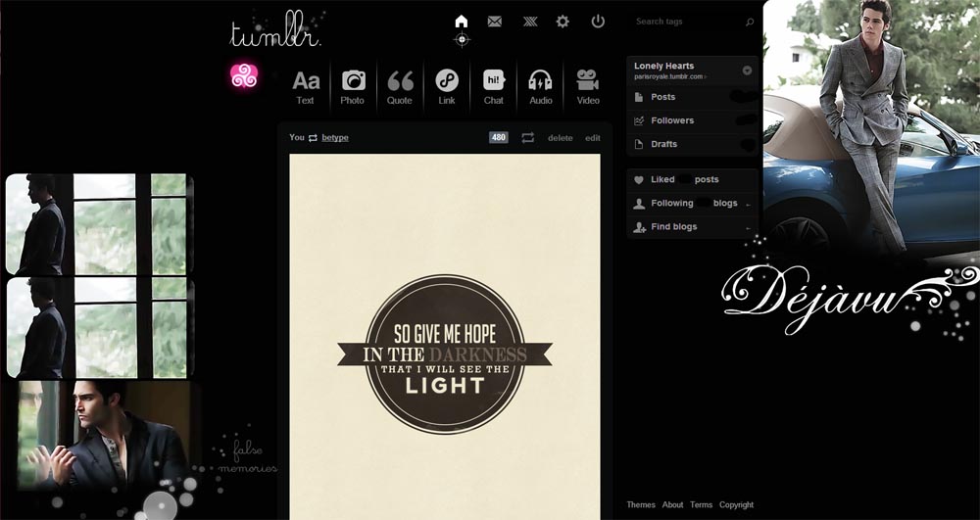Image resolution: width=980 pixels, height=520 pixels.
Task: Go to the dashboard home icon
Action: (x=462, y=22)
